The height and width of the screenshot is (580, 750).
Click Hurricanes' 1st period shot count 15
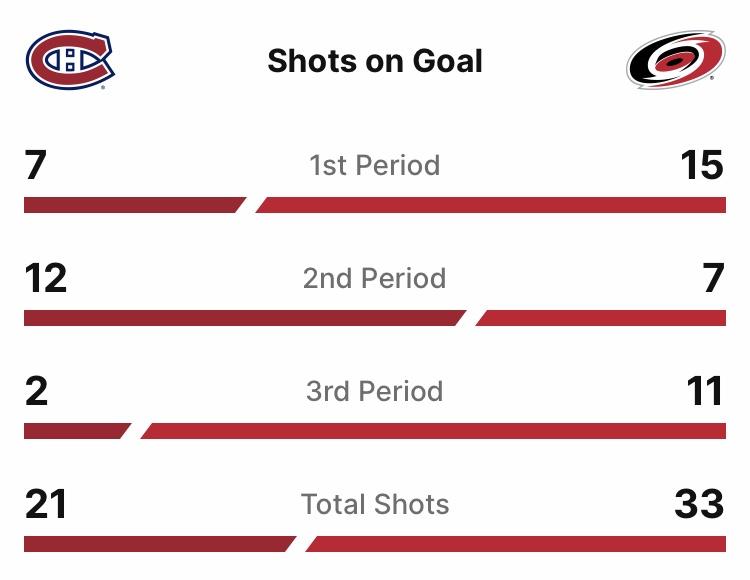(701, 165)
